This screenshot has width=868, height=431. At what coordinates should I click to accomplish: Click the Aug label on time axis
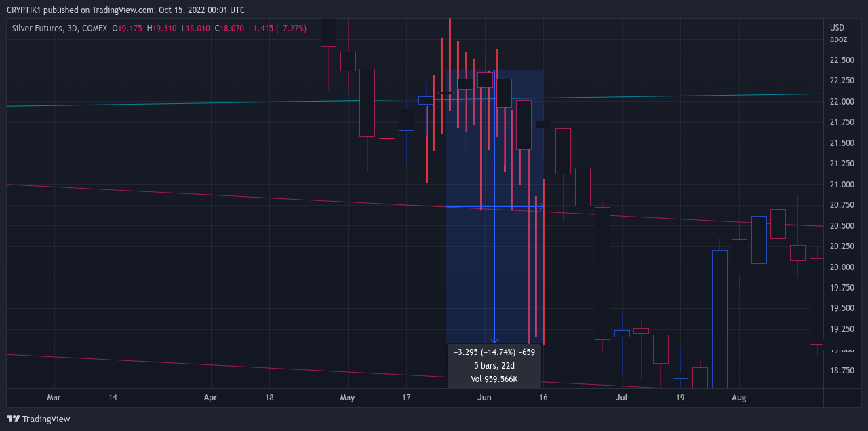click(738, 398)
